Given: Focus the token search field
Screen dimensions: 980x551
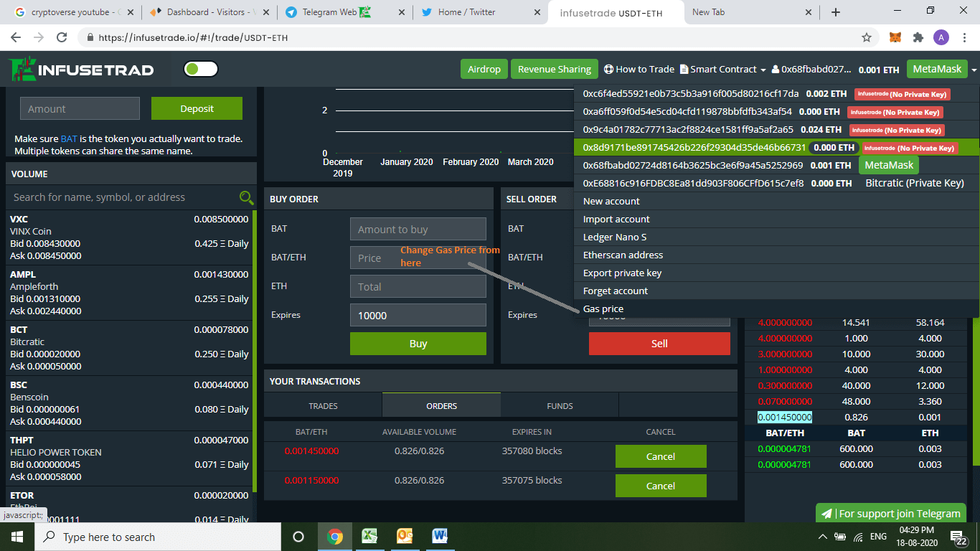Looking at the screenshot, I should point(123,197).
